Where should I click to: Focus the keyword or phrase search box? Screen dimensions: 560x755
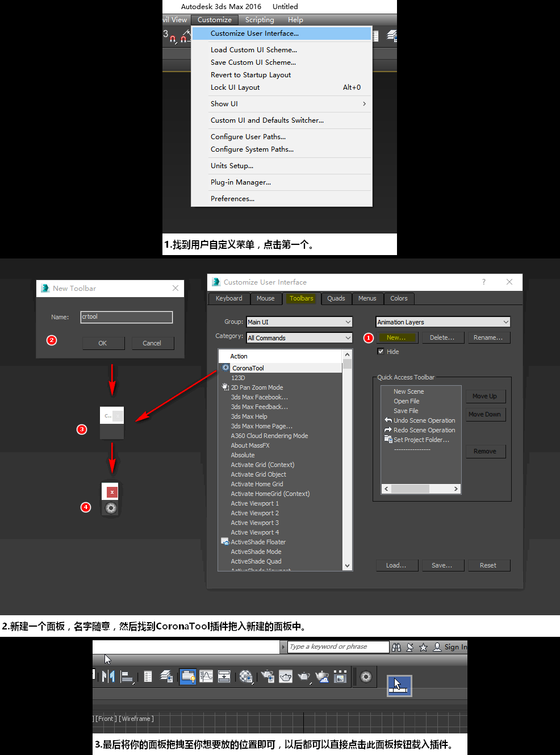[338, 647]
